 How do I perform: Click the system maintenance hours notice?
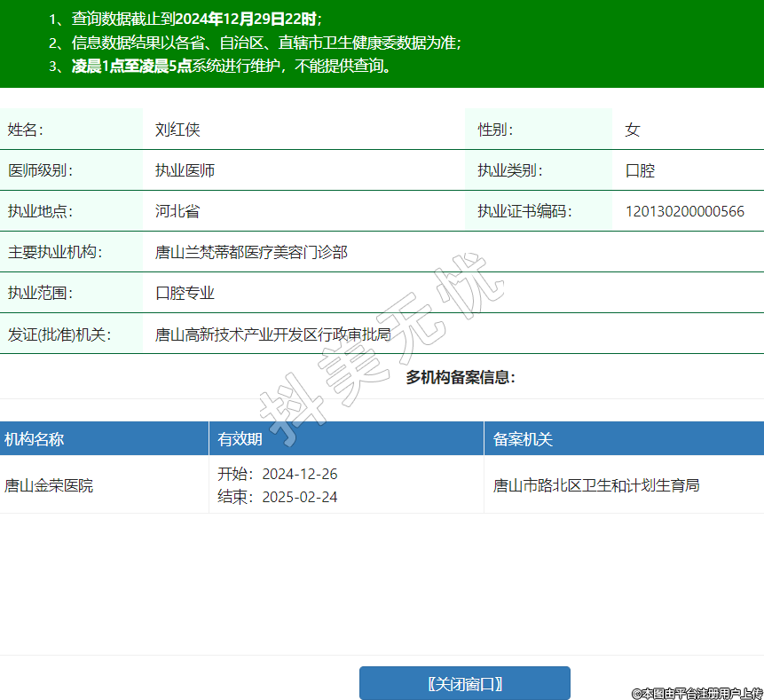coord(231,66)
